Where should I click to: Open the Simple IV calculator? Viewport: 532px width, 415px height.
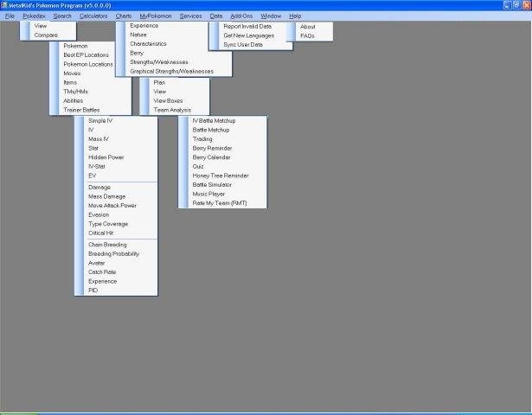pyautogui.click(x=100, y=121)
